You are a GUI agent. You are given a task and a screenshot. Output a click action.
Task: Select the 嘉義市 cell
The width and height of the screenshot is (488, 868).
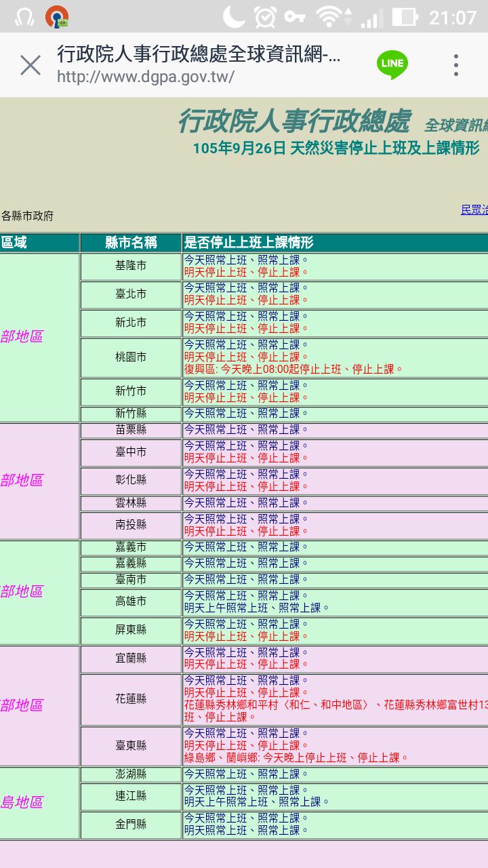(131, 547)
